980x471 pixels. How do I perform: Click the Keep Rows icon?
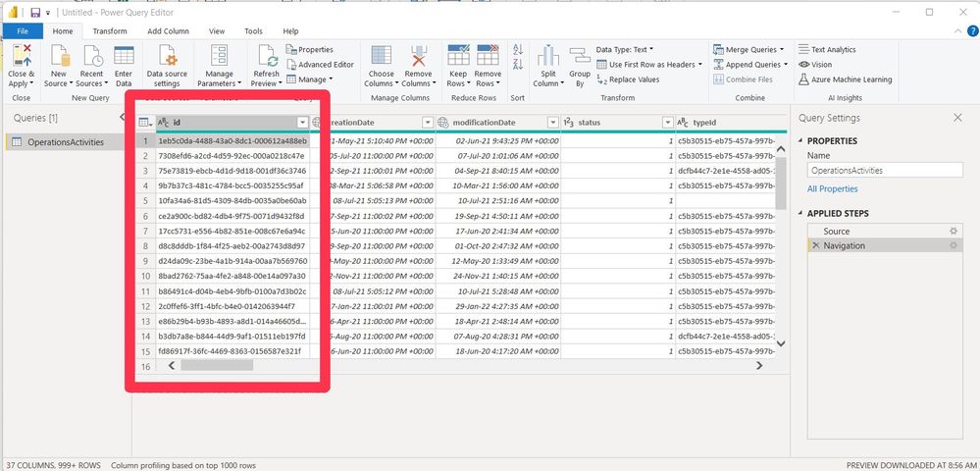459,56
